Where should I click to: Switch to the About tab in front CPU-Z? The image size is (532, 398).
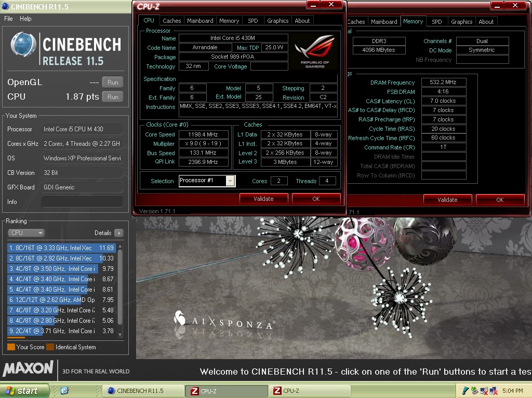(x=302, y=21)
